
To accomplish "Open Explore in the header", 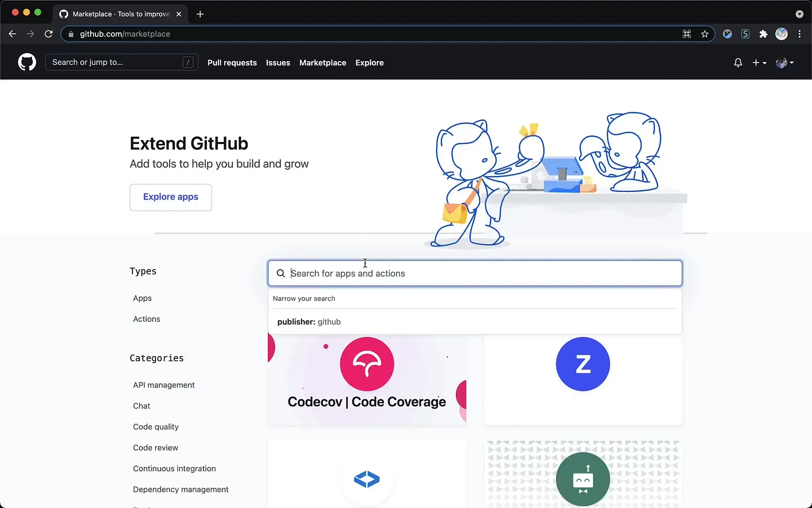I will click(369, 63).
